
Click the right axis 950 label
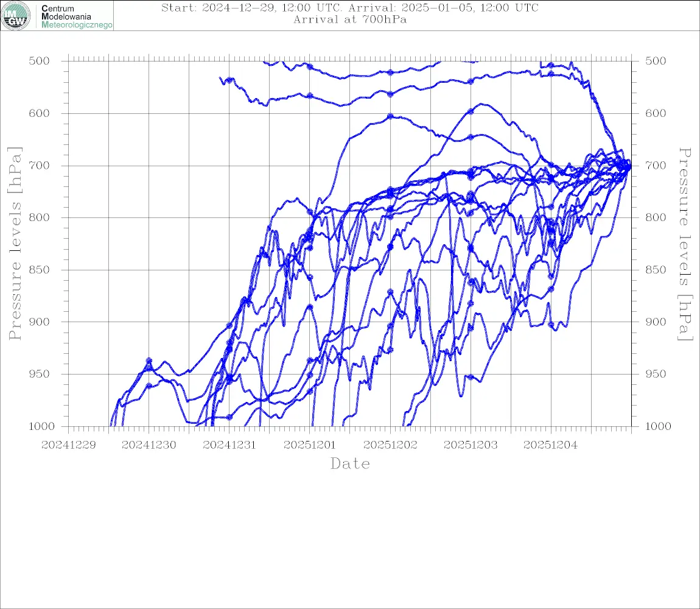coord(656,374)
